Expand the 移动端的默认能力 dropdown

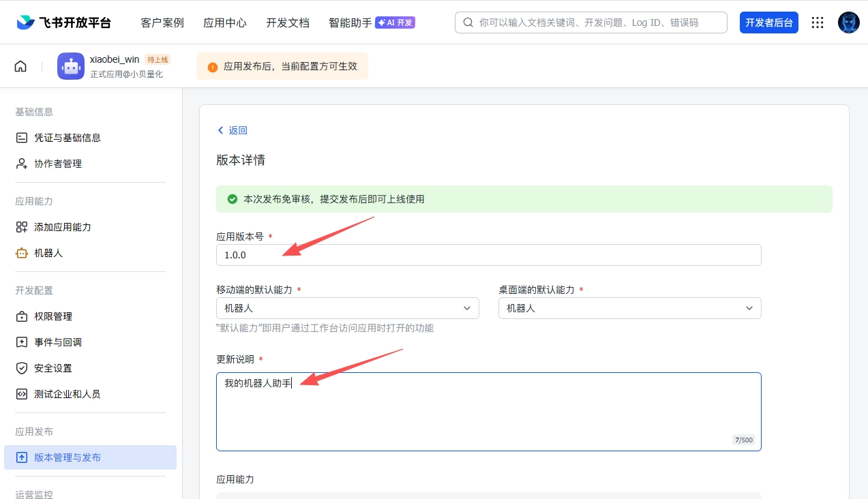tap(347, 308)
